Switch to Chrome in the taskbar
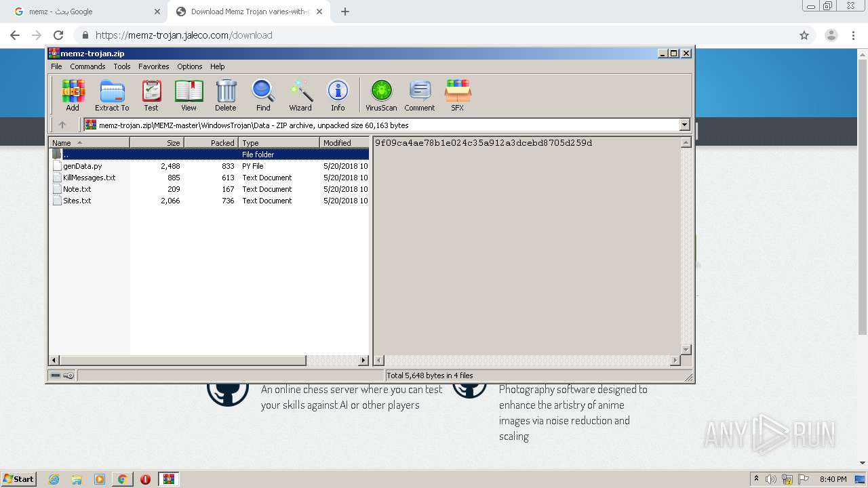Image resolution: width=868 pixels, height=488 pixels. [123, 479]
